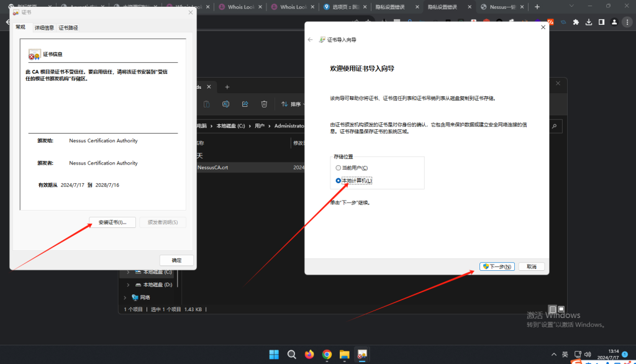Open Google Chrome from the taskbar
Viewport: 636px width, 364px height.
pos(327,355)
